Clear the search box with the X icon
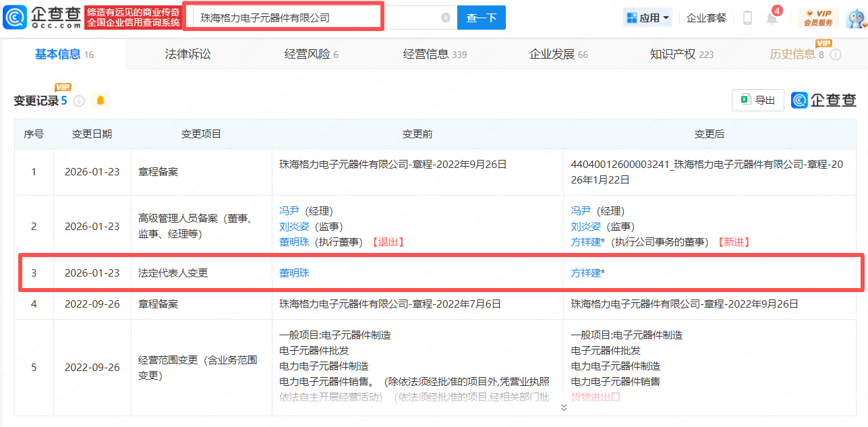 pos(445,18)
